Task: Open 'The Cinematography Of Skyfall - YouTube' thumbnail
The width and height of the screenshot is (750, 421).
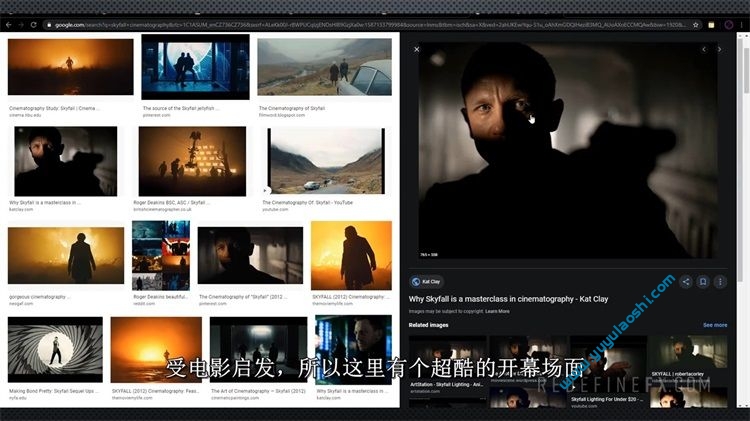Action: pos(326,161)
